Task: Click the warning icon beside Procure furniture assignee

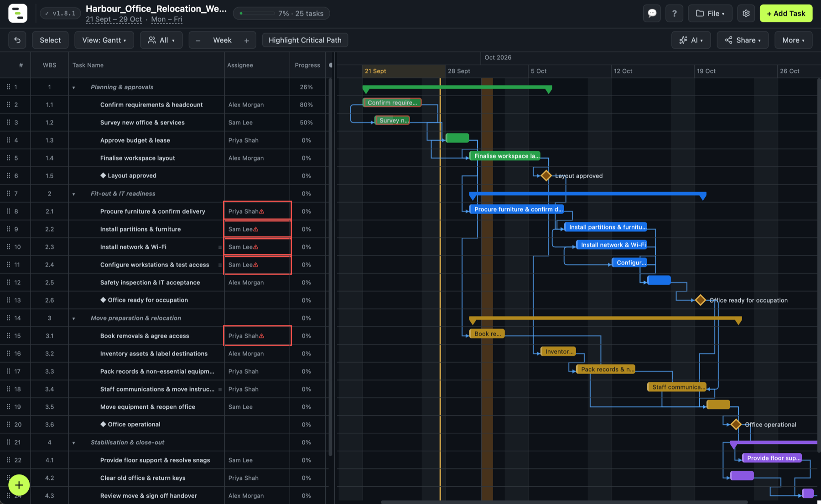Action: pyautogui.click(x=262, y=211)
